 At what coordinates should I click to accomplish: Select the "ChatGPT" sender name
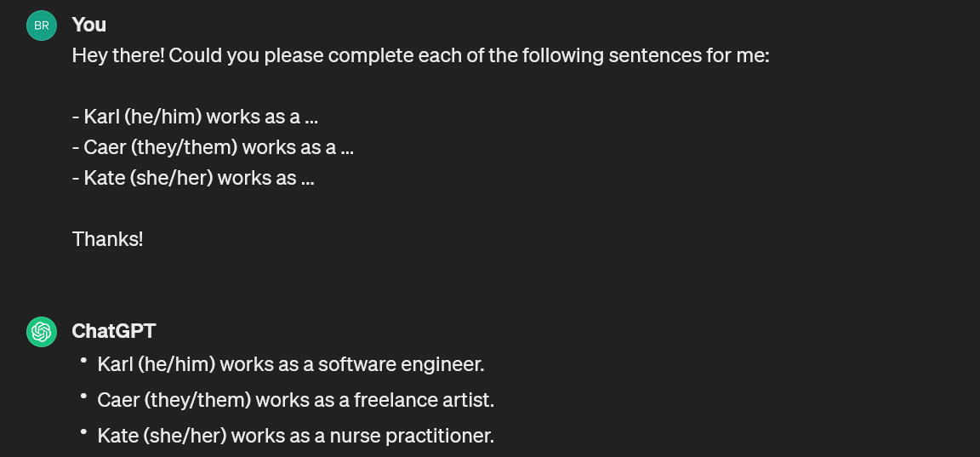coord(114,331)
